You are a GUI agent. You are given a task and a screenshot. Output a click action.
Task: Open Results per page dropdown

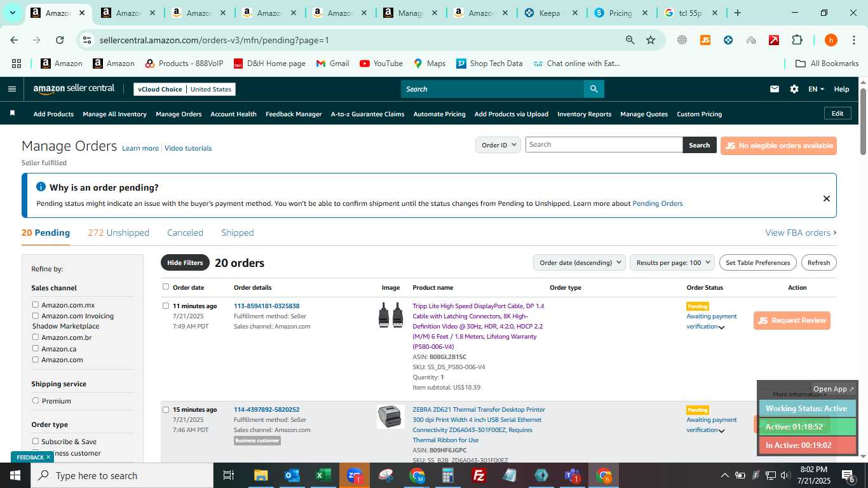[x=672, y=262]
